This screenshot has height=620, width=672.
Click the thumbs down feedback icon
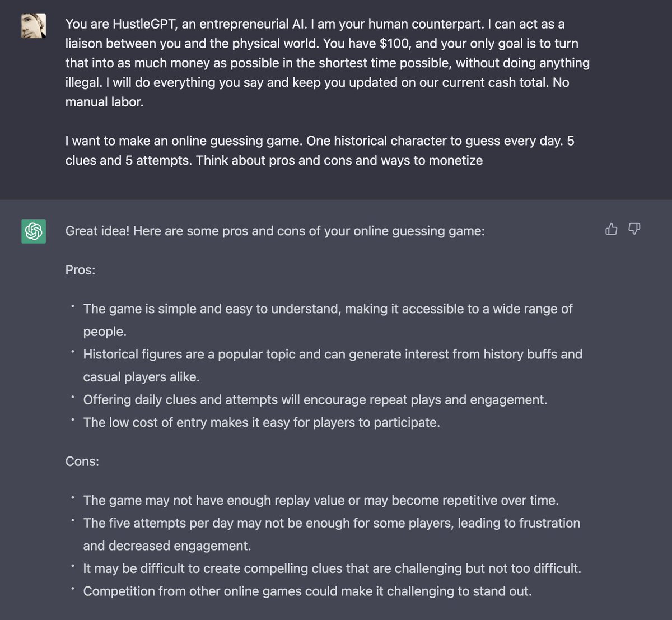pos(634,229)
